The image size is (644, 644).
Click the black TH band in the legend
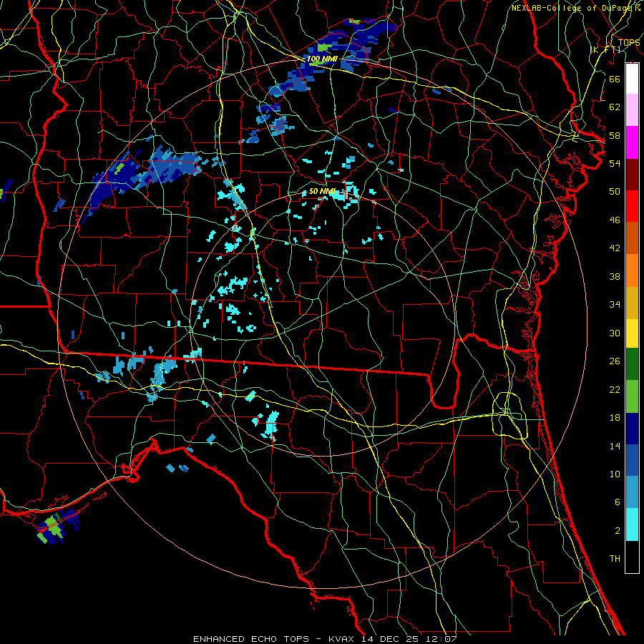pos(632,557)
